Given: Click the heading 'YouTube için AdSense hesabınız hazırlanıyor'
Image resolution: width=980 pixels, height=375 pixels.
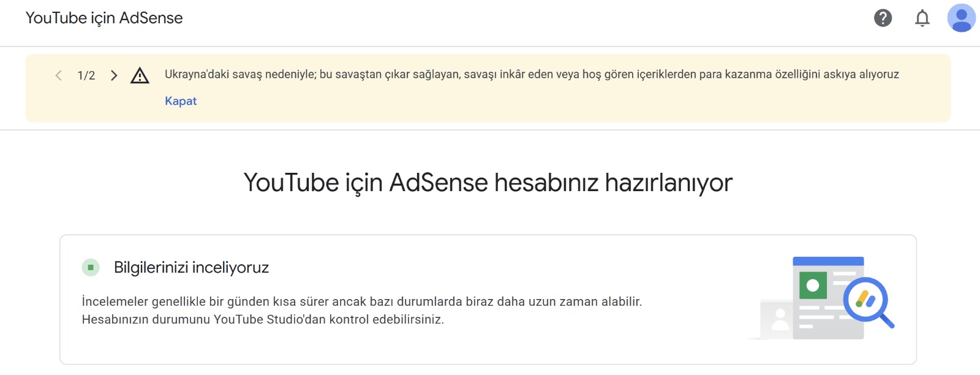Looking at the screenshot, I should [488, 183].
